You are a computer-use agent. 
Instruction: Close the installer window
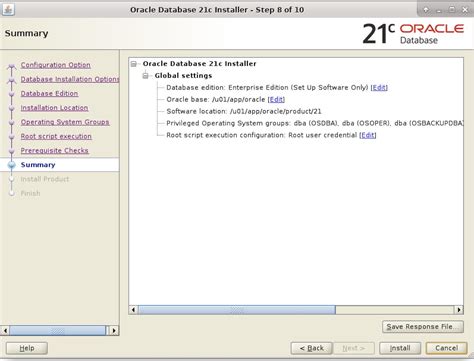tap(465, 10)
